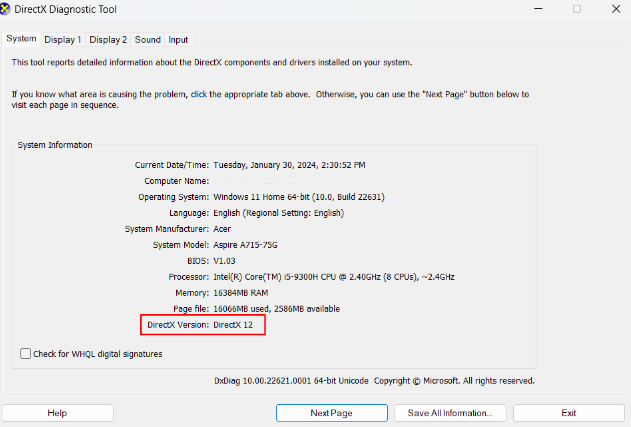
Task: Click the '16066MB used, 2586MB available' value
Action: (x=276, y=309)
